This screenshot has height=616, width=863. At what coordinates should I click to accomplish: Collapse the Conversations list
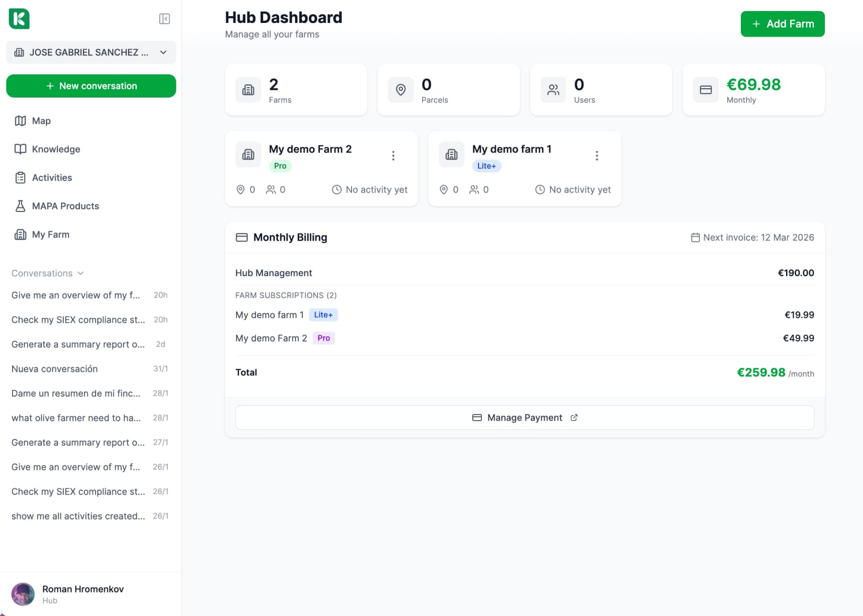pos(80,273)
